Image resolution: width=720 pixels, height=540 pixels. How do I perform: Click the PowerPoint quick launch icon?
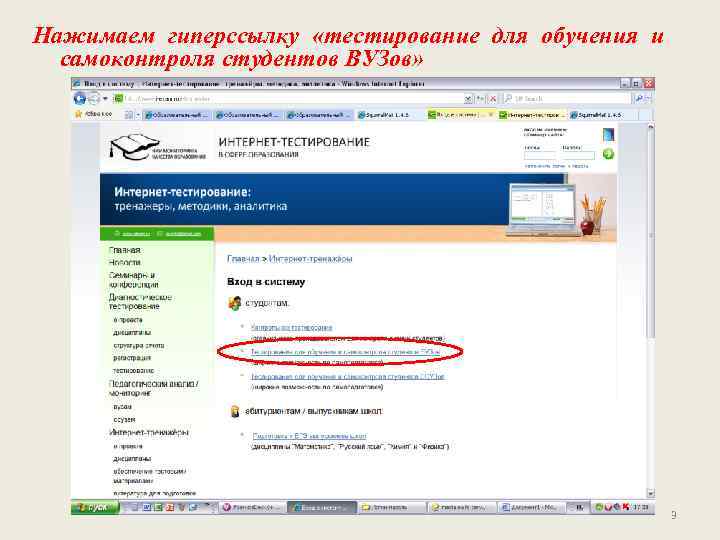coord(170,507)
